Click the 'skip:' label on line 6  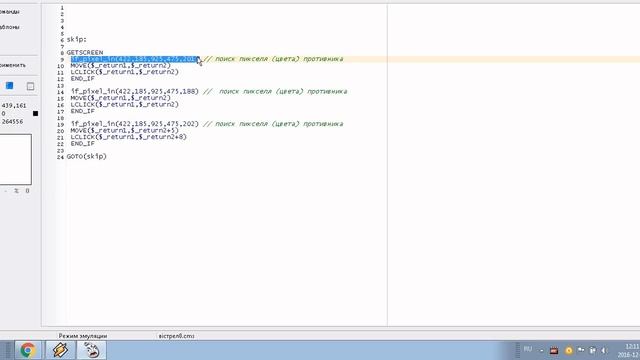77,40
